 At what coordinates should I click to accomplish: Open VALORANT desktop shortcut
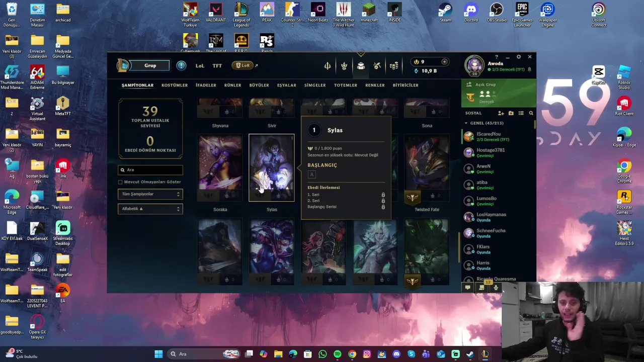point(216,13)
